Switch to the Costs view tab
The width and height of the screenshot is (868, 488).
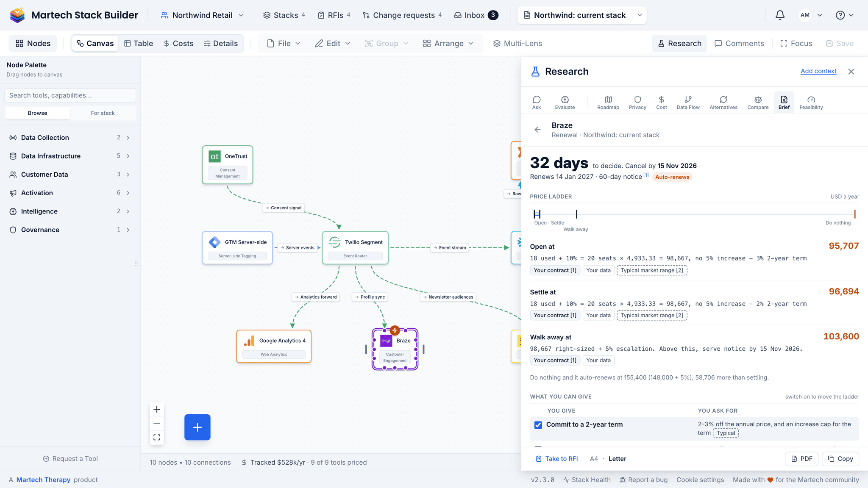[x=178, y=44]
